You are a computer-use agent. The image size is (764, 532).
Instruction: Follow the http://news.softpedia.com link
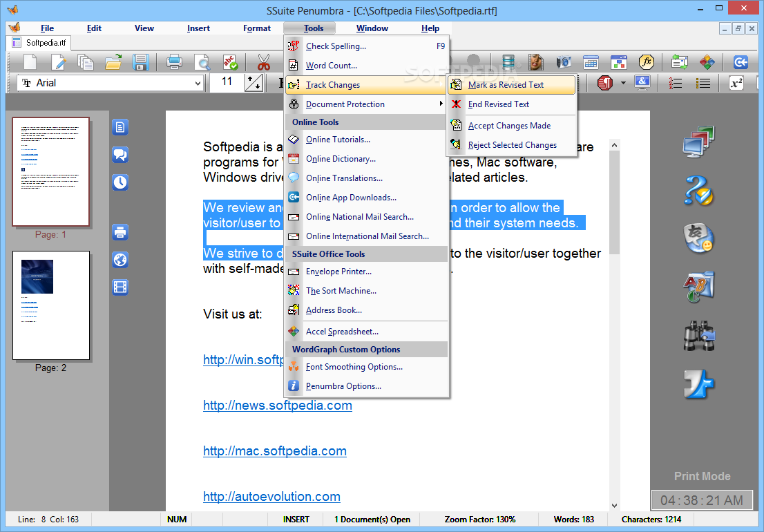point(277,406)
